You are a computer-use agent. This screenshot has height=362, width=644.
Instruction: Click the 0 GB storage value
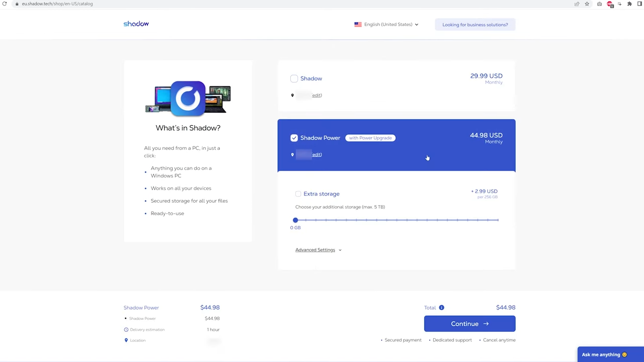[x=295, y=228]
